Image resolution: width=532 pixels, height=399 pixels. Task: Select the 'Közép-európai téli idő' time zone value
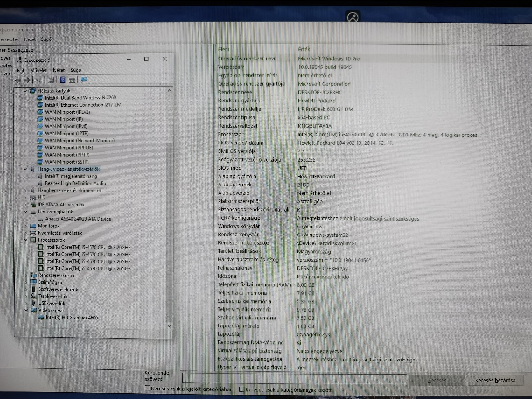click(323, 276)
